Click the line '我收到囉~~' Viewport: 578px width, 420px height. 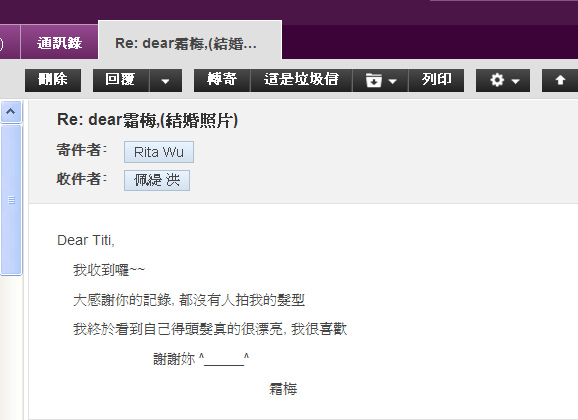tap(109, 270)
